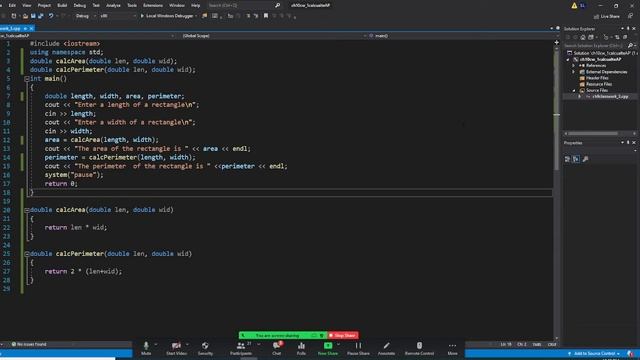Click Security icon in Zoom toolbar

(205, 349)
